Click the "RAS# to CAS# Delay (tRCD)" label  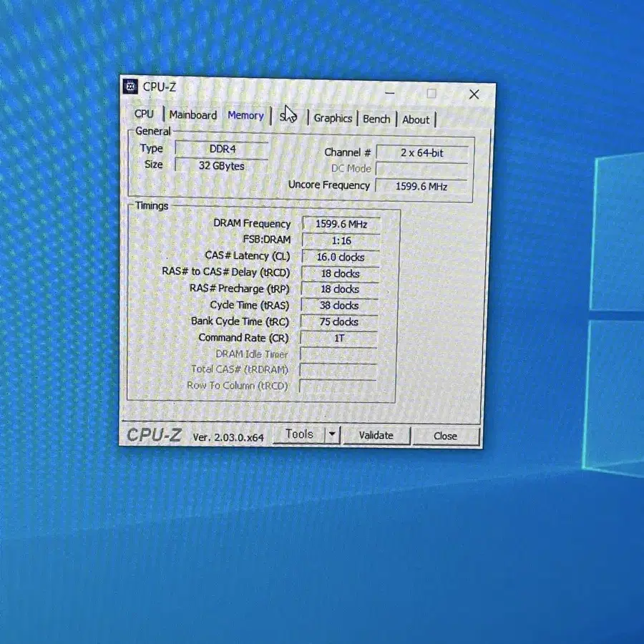pyautogui.click(x=225, y=272)
